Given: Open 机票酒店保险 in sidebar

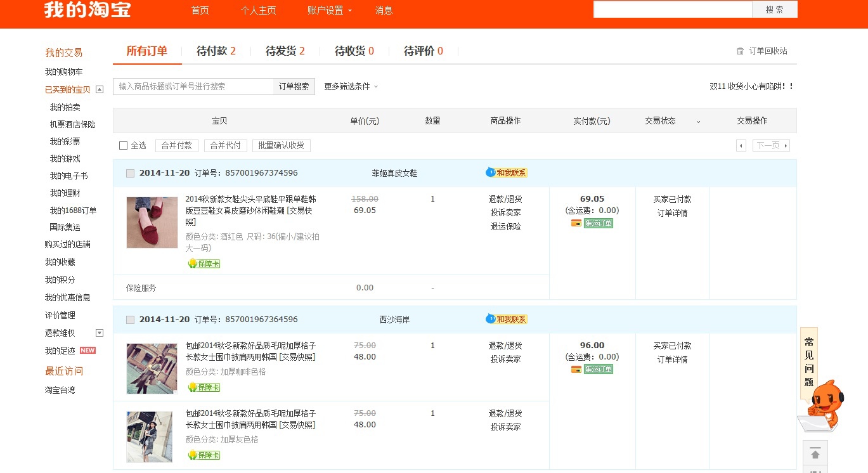Looking at the screenshot, I should [72, 124].
